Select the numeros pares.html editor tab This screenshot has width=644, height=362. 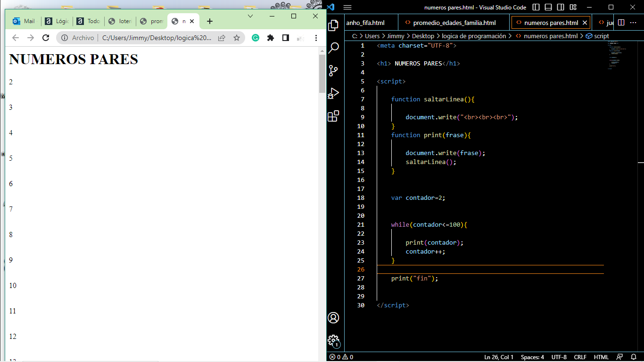coord(551,23)
